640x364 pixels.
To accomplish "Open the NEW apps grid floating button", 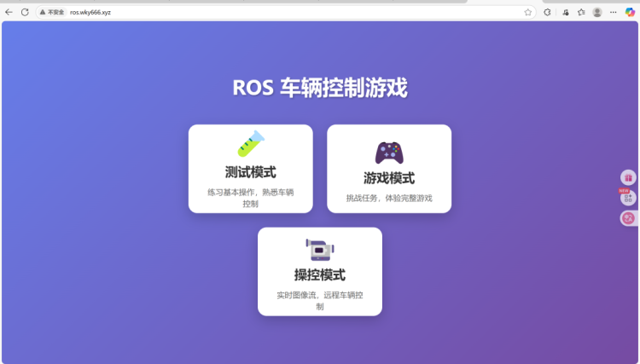I will pos(628,198).
